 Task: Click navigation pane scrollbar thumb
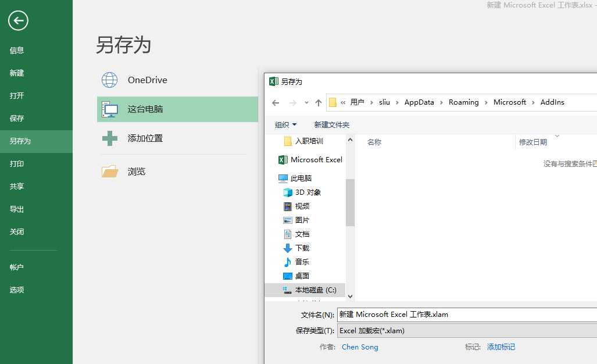[351, 202]
